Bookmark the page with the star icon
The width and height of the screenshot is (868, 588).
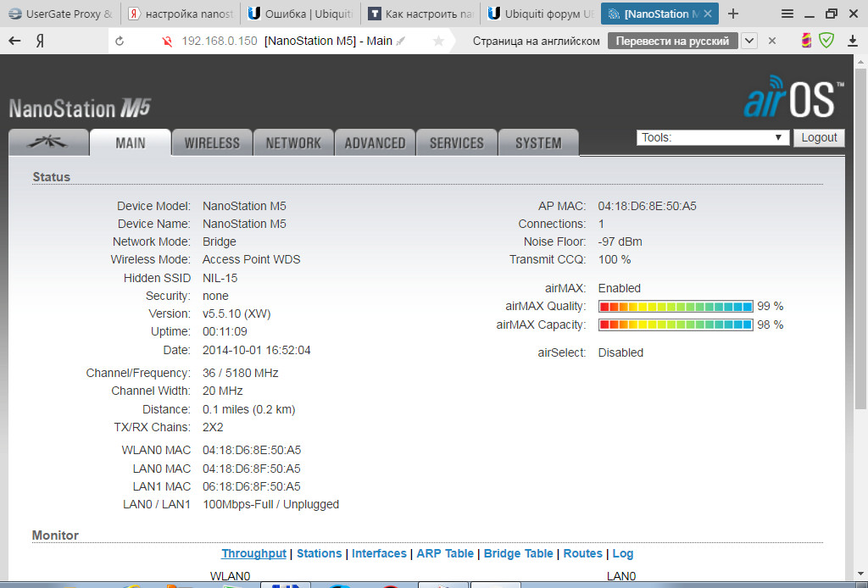438,41
